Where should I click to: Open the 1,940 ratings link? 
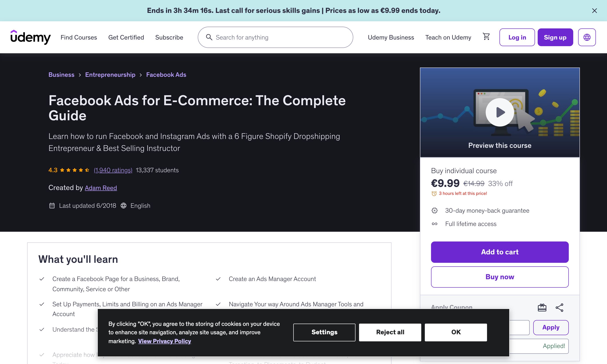pyautogui.click(x=113, y=170)
